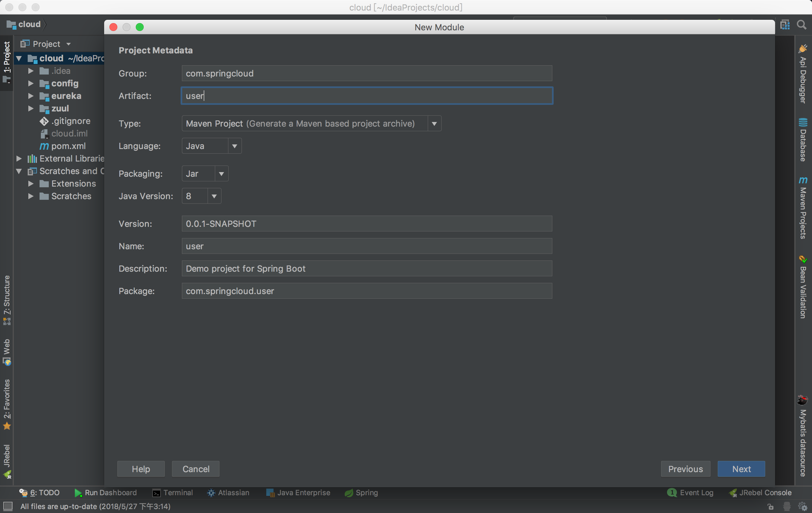Open Api Debugger side panel

tap(803, 74)
